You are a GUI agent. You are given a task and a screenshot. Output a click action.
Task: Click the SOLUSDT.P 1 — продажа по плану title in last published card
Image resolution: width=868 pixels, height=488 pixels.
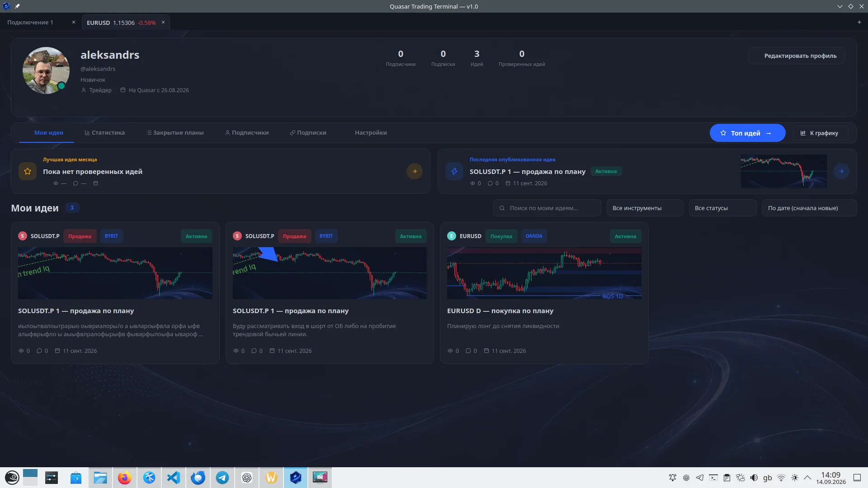pos(527,172)
